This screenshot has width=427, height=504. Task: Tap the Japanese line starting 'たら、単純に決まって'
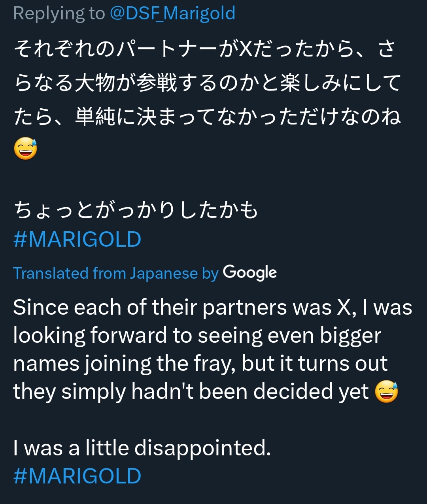[207, 117]
